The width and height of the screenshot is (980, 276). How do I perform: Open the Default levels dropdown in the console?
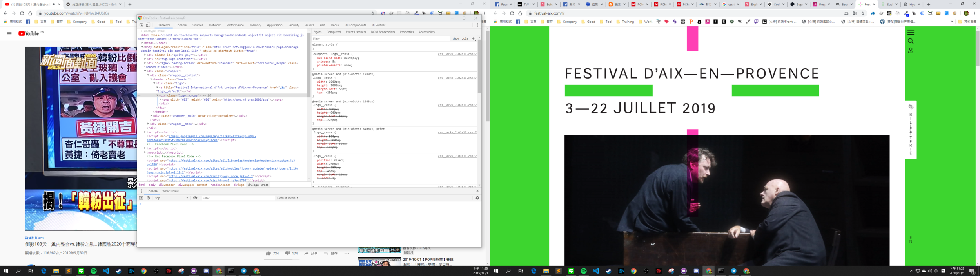288,198
